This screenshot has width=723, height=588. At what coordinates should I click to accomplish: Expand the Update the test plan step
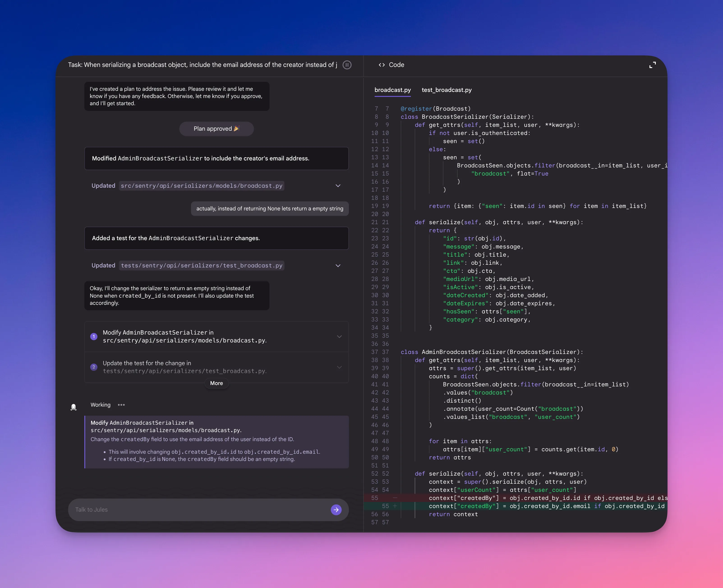tap(339, 367)
